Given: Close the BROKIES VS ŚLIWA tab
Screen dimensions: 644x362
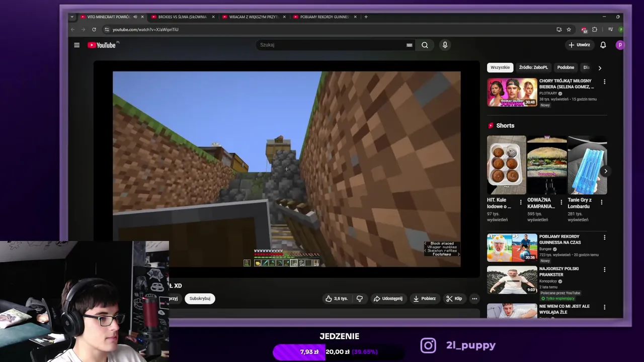Looking at the screenshot, I should 213,17.
